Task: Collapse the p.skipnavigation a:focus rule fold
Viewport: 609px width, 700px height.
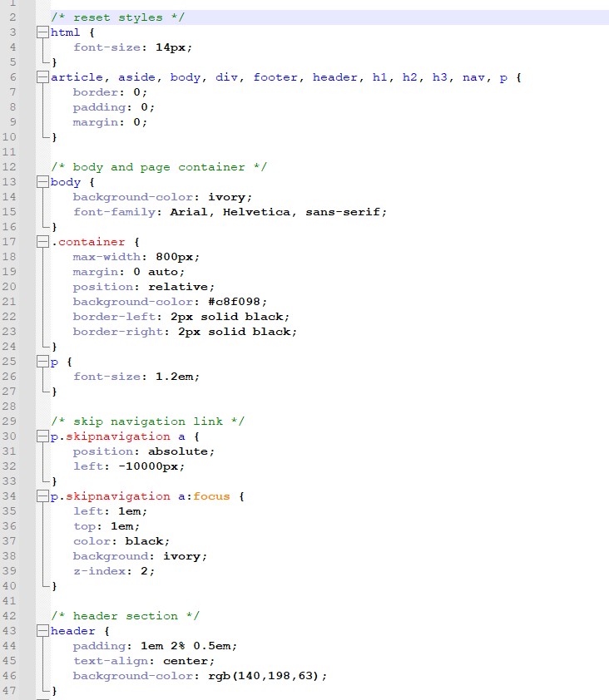Action: (x=42, y=496)
